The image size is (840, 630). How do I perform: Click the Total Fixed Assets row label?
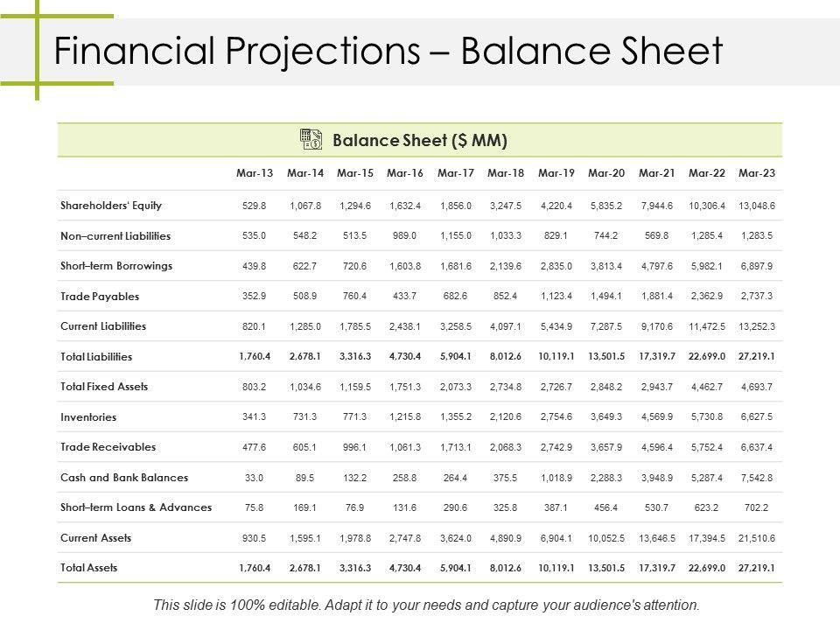[104, 387]
